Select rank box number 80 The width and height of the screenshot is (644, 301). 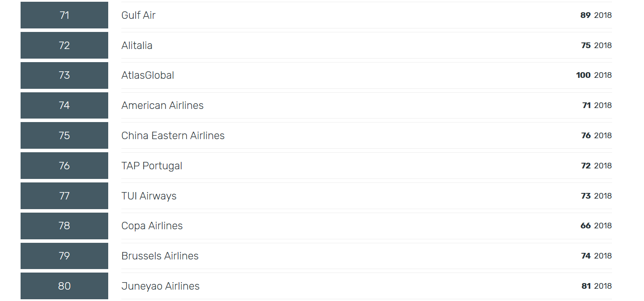pyautogui.click(x=64, y=286)
